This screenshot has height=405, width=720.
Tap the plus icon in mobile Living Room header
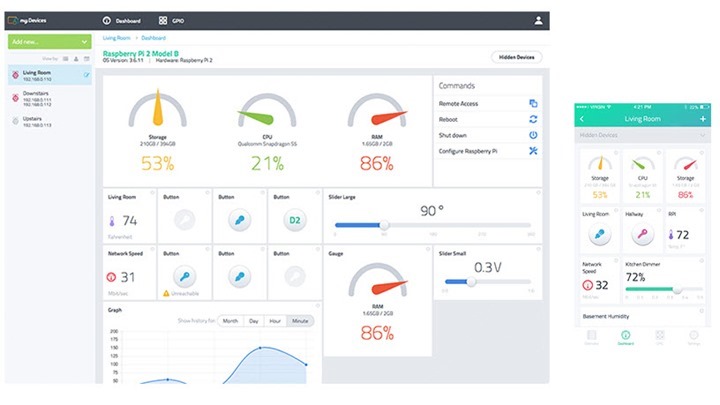pos(703,119)
